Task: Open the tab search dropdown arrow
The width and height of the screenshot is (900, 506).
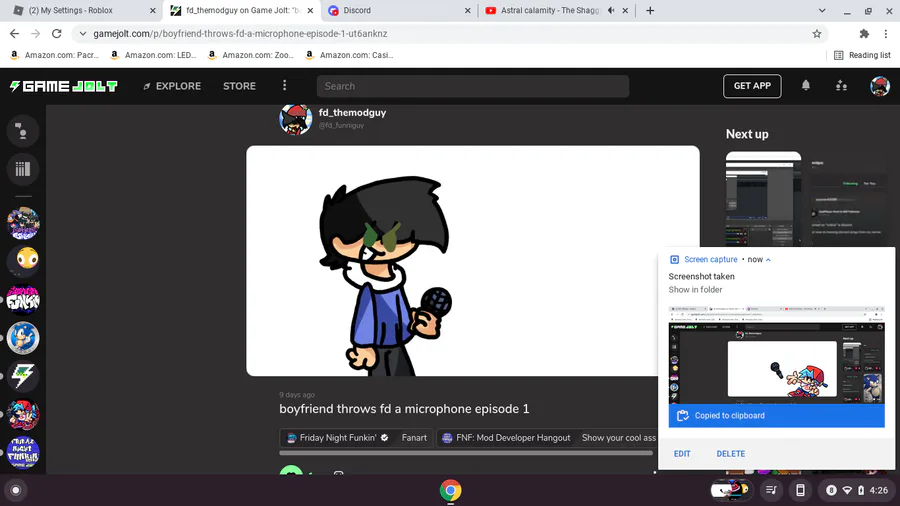Action: (821, 10)
